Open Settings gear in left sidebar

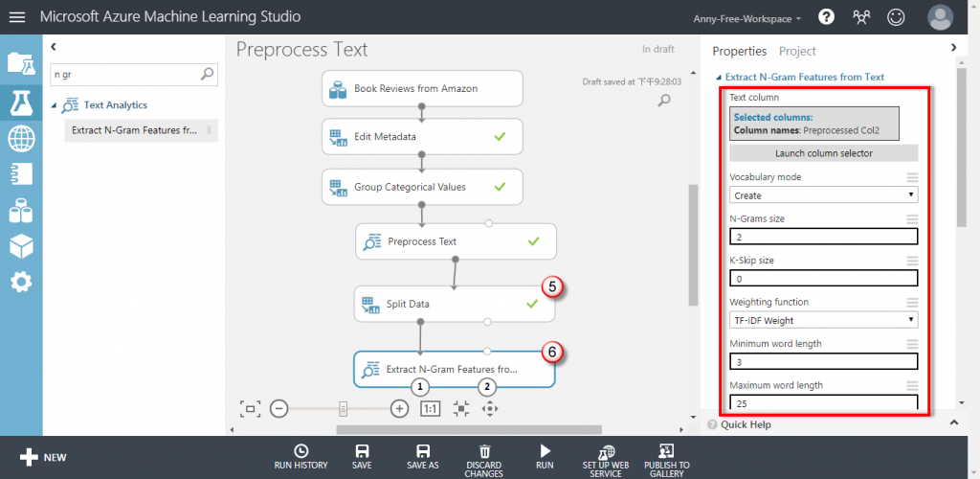point(21,283)
